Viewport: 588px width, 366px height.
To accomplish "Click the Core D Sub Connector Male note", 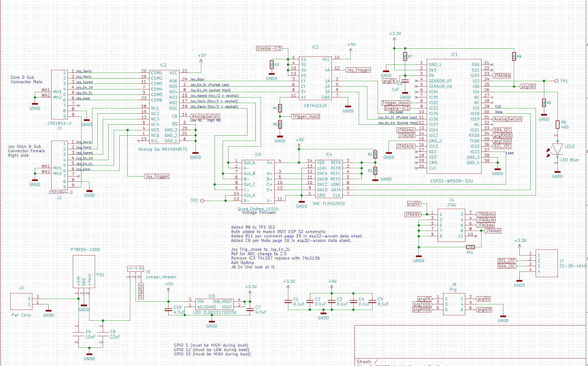I will point(26,80).
